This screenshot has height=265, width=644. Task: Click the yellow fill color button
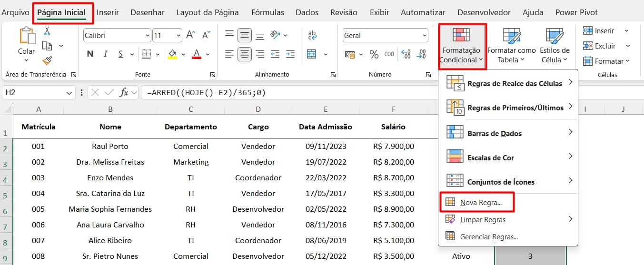(172, 54)
